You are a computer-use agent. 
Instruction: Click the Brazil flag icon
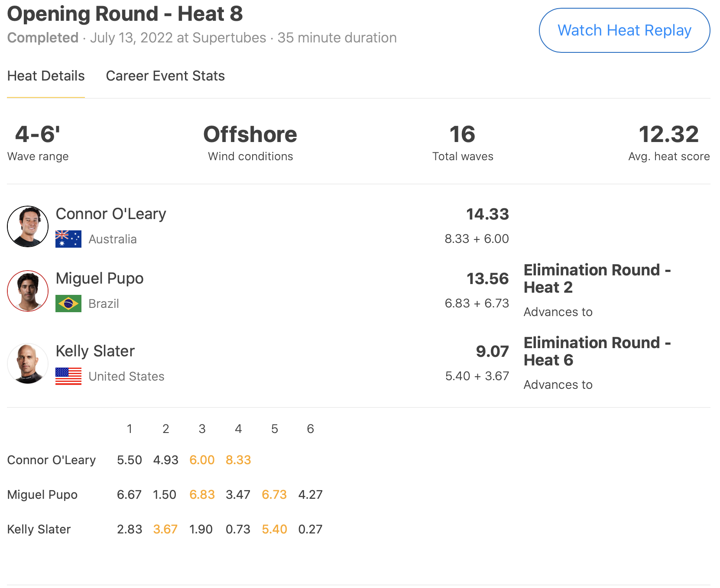point(68,304)
